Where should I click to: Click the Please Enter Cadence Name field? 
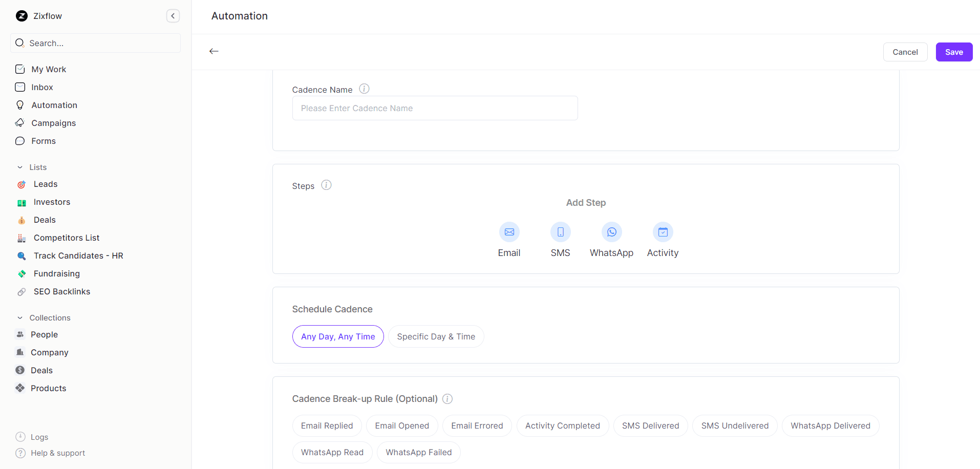pos(435,108)
